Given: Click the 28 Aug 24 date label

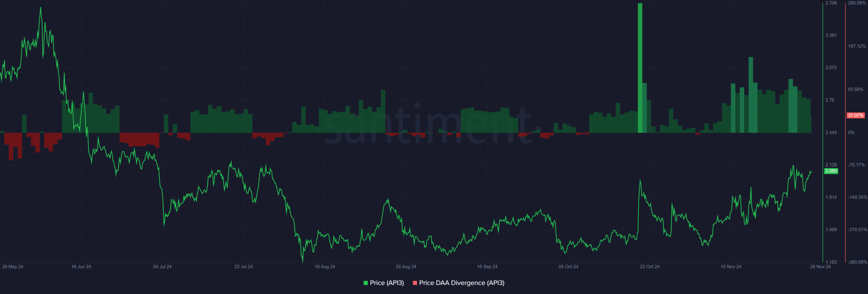Looking at the screenshot, I should pos(406,267).
